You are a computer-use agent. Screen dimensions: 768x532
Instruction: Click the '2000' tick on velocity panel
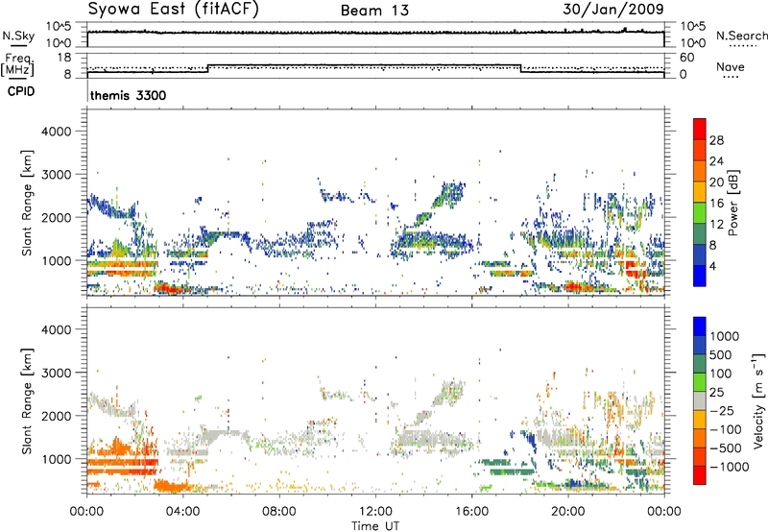point(56,416)
